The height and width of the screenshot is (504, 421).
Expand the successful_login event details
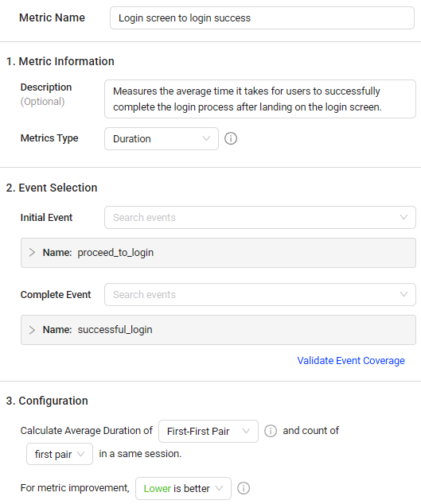(32, 330)
